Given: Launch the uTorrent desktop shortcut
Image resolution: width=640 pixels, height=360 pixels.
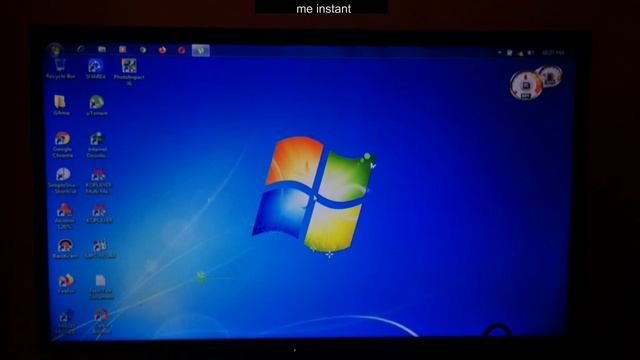Looking at the screenshot, I should coord(97,105).
